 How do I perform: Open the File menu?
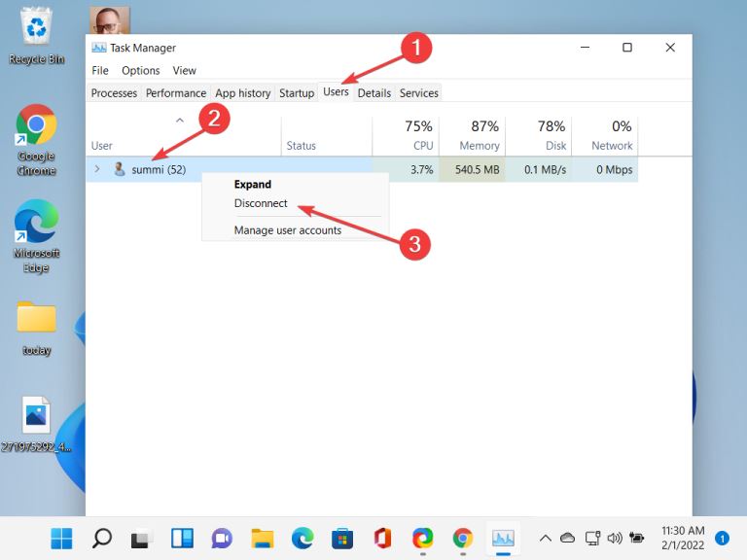coord(100,70)
